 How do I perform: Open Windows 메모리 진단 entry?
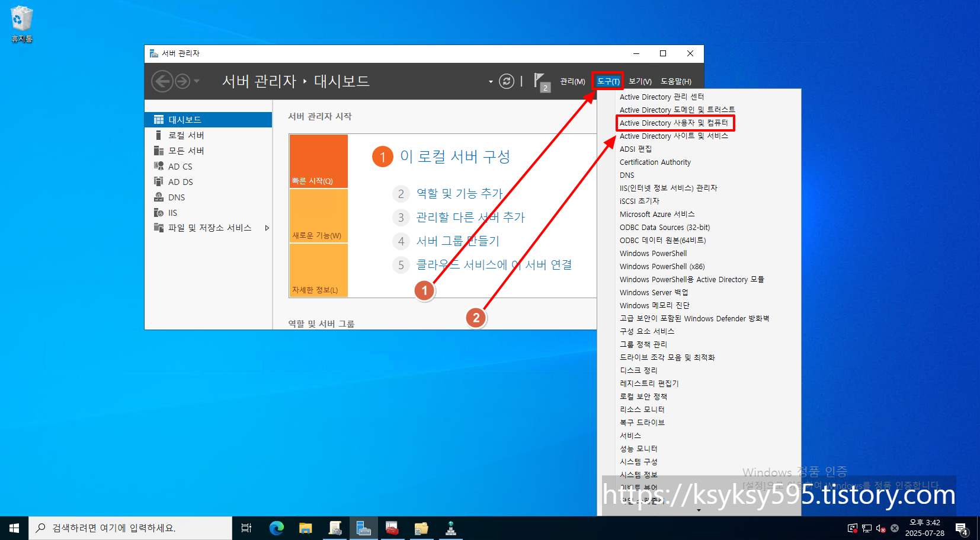(654, 305)
